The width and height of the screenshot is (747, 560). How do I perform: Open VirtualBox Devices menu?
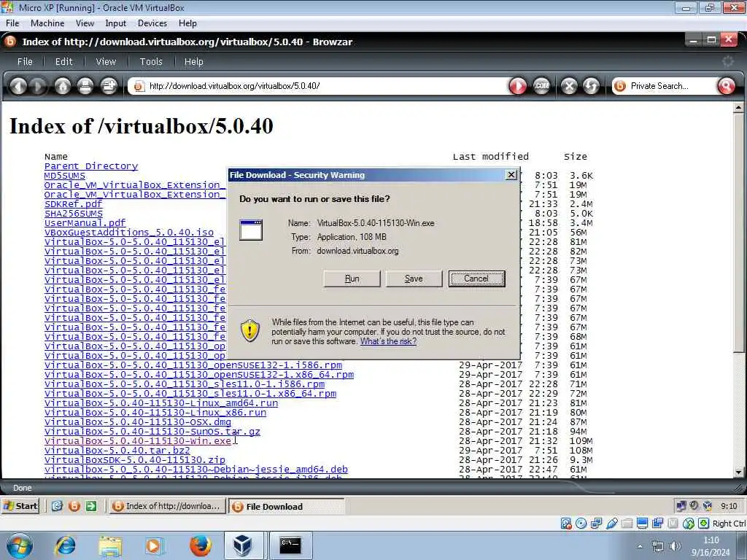coord(152,23)
